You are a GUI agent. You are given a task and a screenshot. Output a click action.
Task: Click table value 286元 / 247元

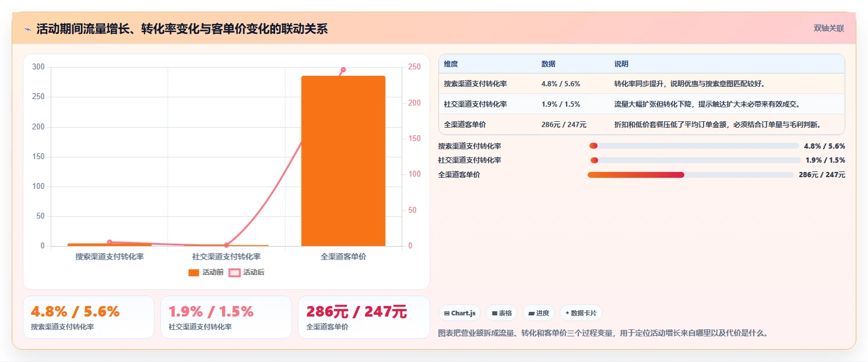pyautogui.click(x=564, y=124)
